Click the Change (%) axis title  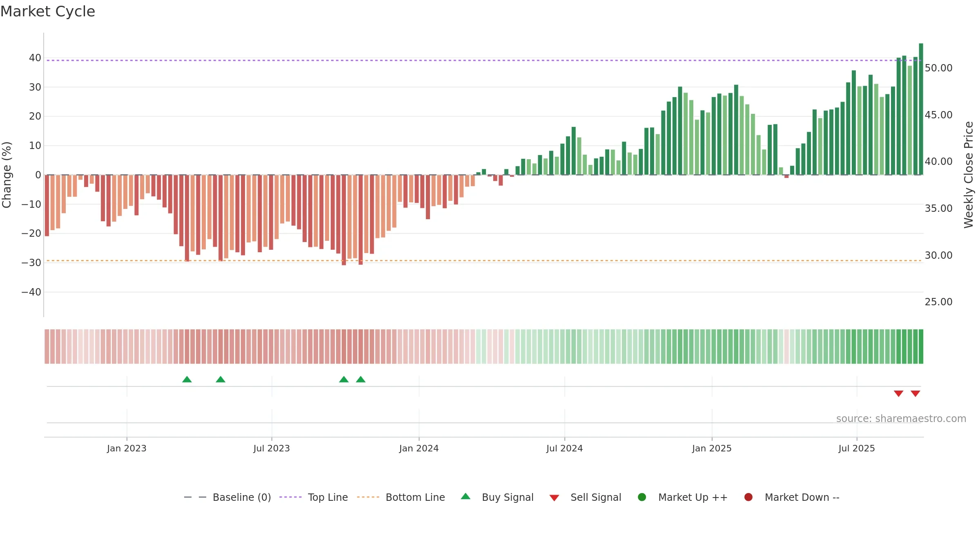coord(7,175)
